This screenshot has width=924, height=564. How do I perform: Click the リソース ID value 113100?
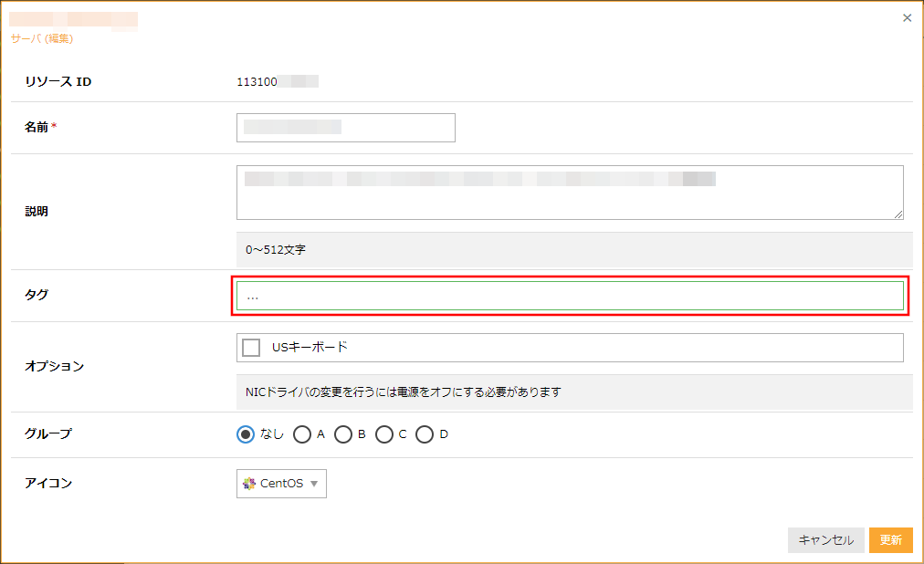(x=257, y=81)
